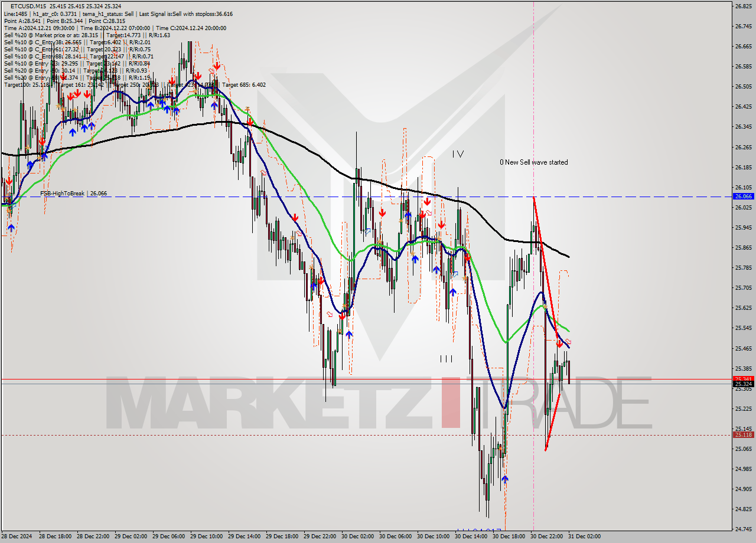This screenshot has height=543, width=756.
Task: Click the '30 Dec 06:00' time axis label
Action: coord(395,537)
